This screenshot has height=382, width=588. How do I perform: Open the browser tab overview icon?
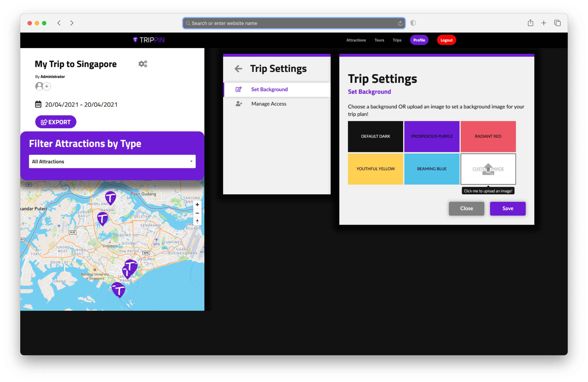click(x=557, y=23)
